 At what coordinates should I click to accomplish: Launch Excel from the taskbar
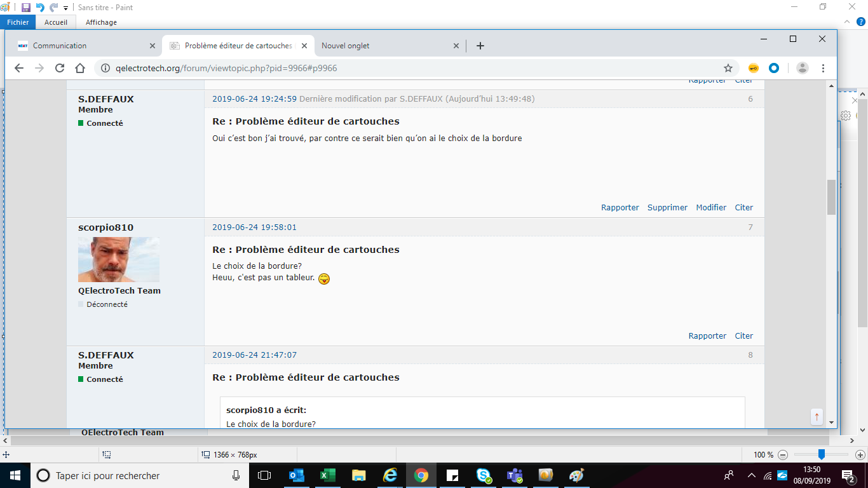[328, 475]
